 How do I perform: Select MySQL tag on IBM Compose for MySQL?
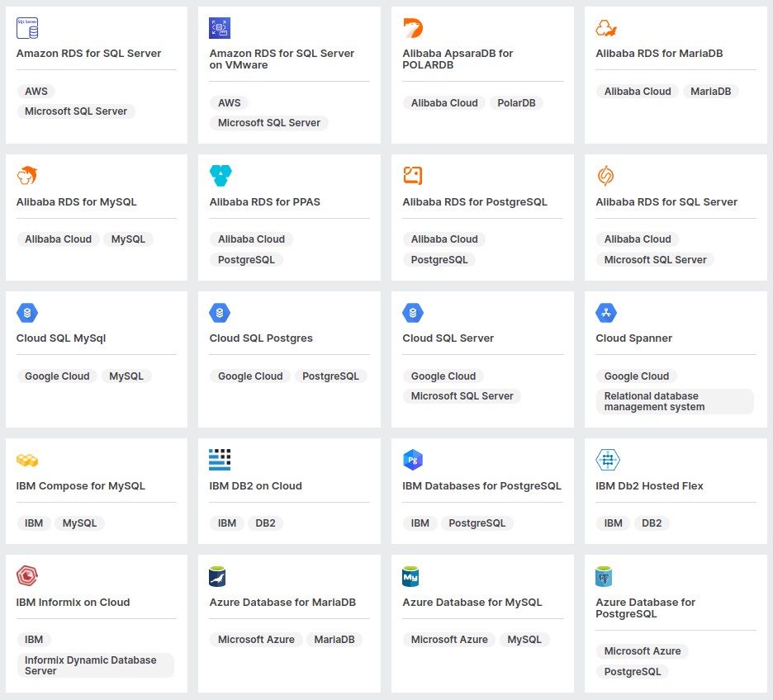pyautogui.click(x=79, y=523)
